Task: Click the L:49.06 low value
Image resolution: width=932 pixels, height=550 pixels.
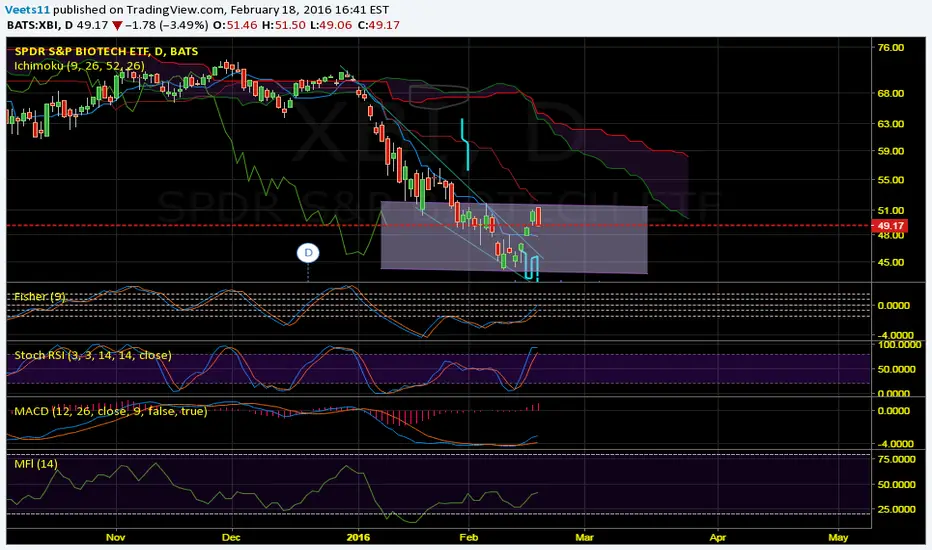Action: pos(330,26)
